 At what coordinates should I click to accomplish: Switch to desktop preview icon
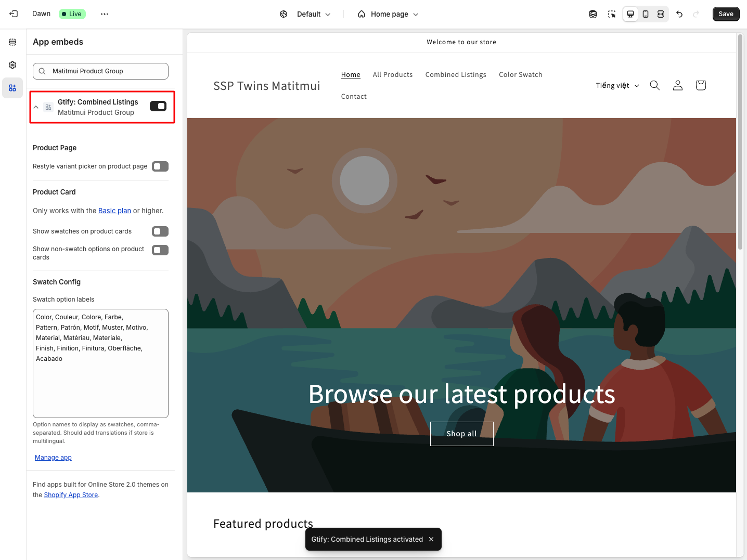[x=630, y=14]
